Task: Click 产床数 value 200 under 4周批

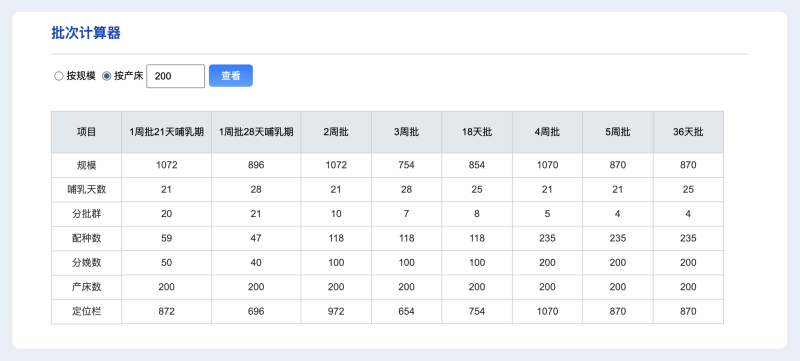Action: pyautogui.click(x=547, y=287)
